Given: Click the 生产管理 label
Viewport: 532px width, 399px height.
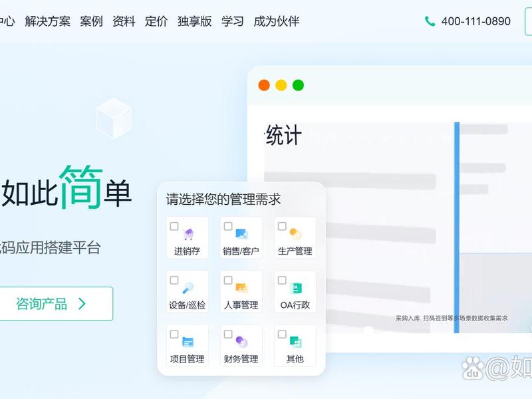Looking at the screenshot, I should coord(295,251).
